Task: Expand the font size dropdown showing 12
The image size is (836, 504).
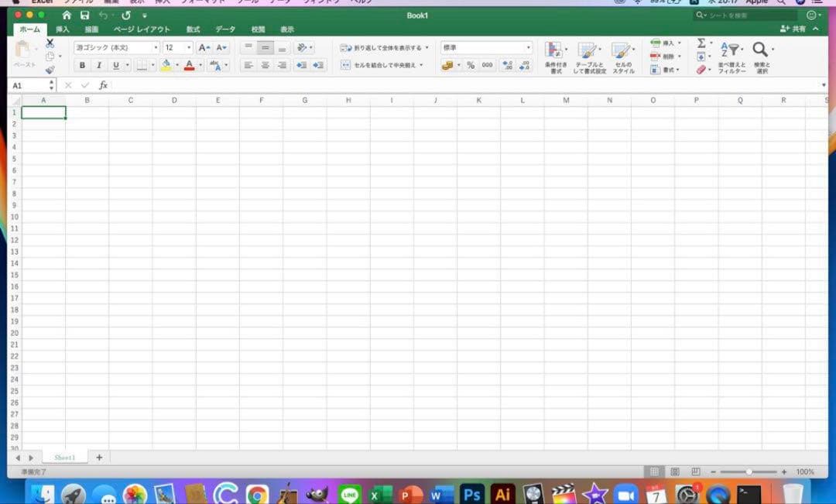Action: point(189,47)
